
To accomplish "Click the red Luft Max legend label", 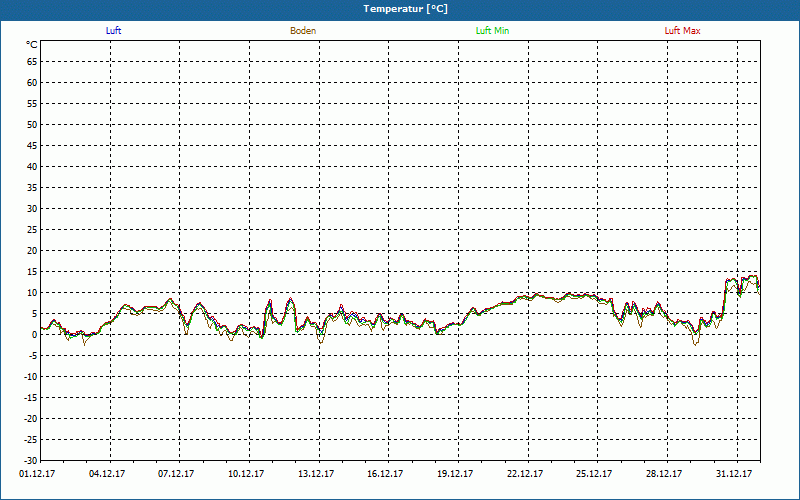I will pyautogui.click(x=682, y=31).
